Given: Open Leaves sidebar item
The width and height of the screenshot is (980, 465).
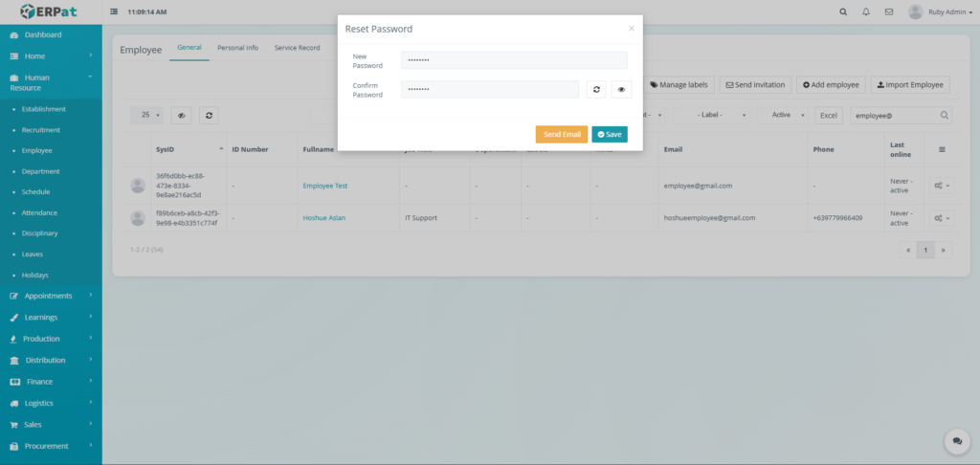Looking at the screenshot, I should 33,255.
